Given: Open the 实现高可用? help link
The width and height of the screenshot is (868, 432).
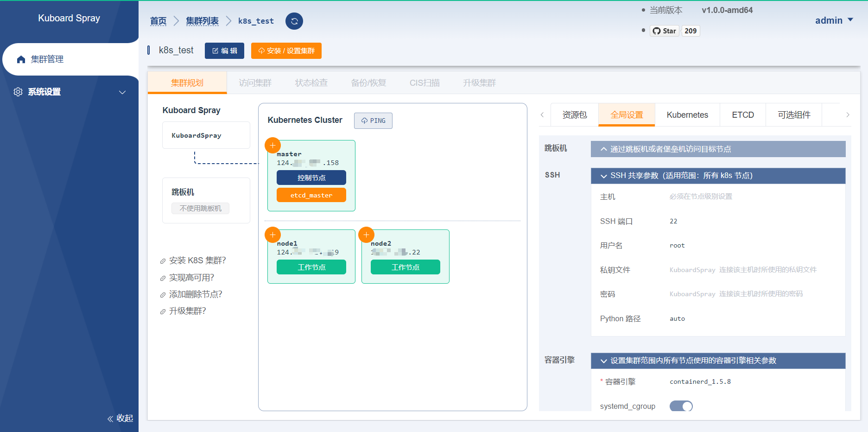Looking at the screenshot, I should (191, 278).
